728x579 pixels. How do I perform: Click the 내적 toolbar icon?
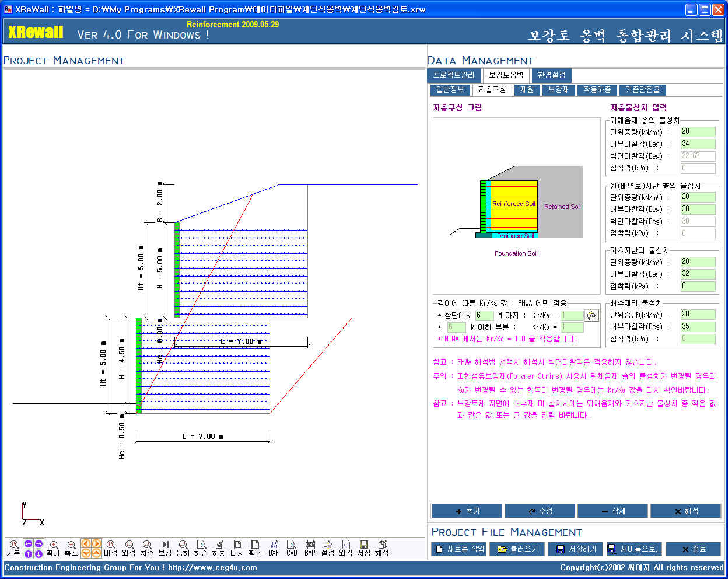111,548
